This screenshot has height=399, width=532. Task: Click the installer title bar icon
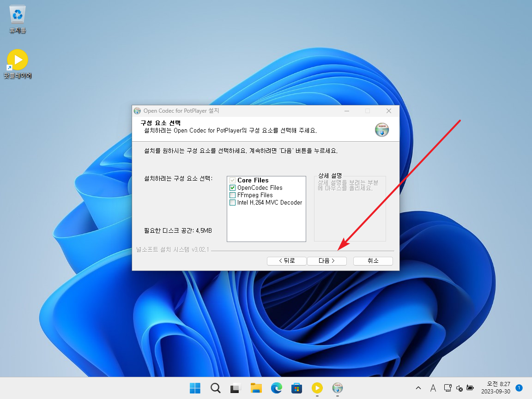tap(137, 111)
